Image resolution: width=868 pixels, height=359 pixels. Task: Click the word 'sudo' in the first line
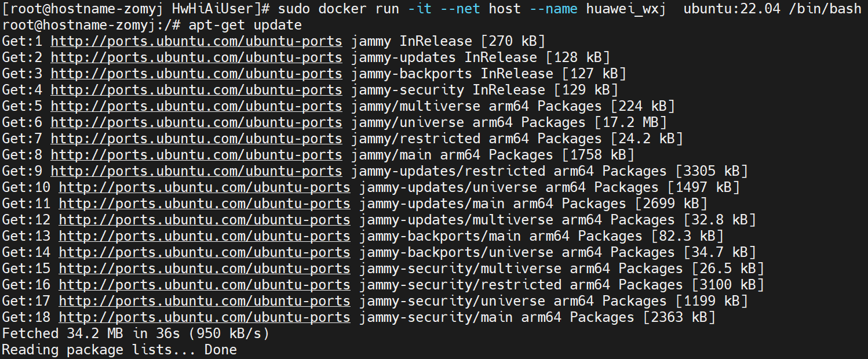(294, 9)
